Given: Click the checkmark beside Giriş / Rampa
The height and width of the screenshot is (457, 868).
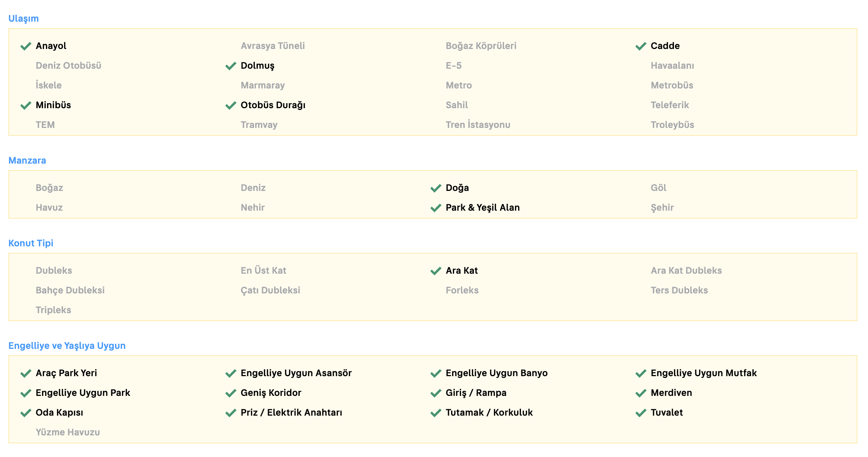Looking at the screenshot, I should click(x=436, y=393).
